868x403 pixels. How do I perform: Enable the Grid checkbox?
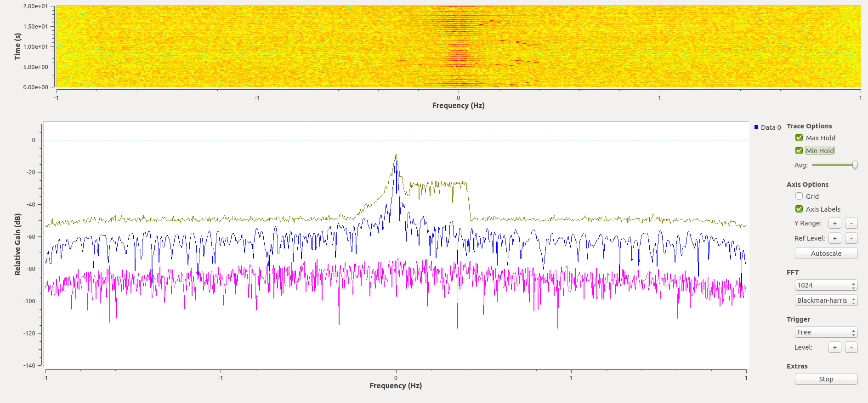(x=799, y=196)
